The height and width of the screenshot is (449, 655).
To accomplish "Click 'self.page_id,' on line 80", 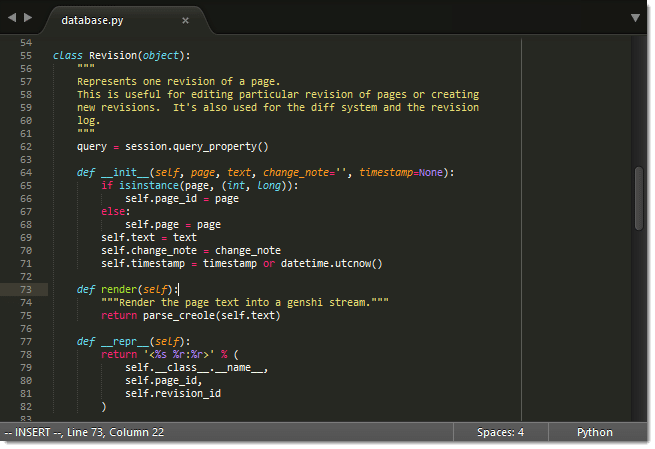I will tap(164, 381).
